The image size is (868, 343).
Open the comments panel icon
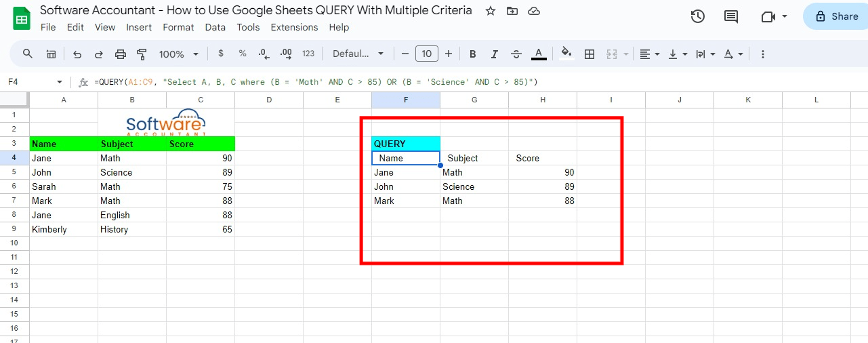pos(731,16)
